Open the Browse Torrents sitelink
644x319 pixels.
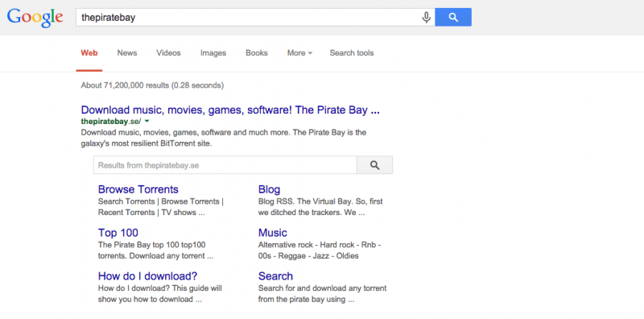[138, 189]
